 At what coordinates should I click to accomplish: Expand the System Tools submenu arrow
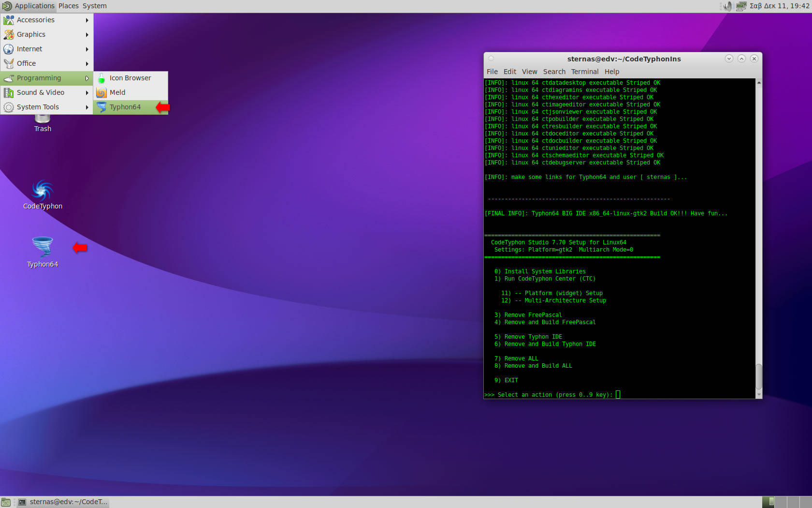tap(87, 107)
